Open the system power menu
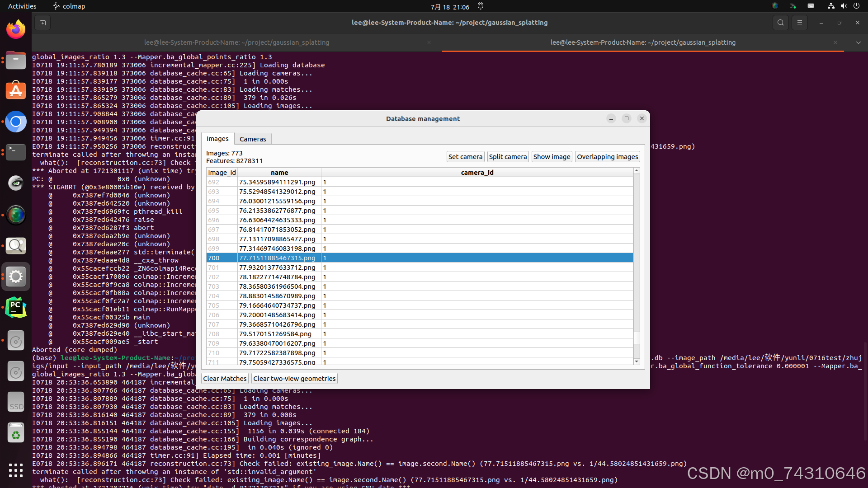 (x=856, y=6)
